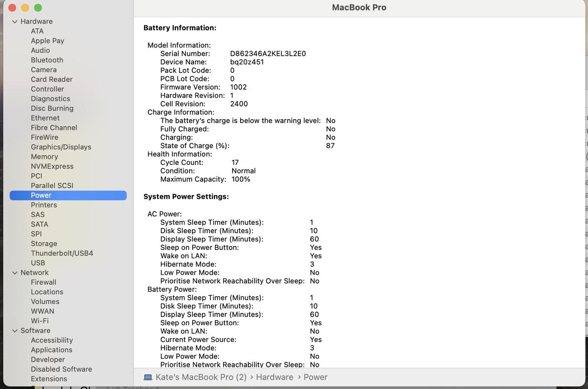Viewport: 588px width, 389px height.
Task: Open the FireWire entry
Action: pos(44,137)
